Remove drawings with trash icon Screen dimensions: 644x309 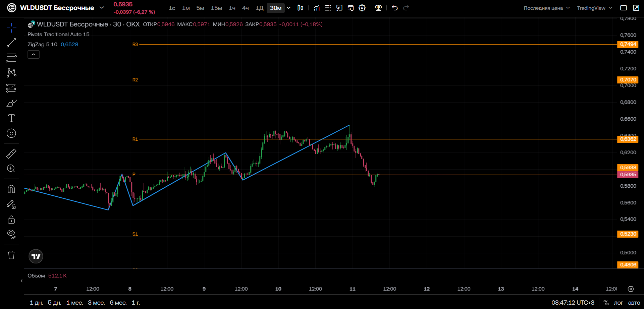click(x=11, y=255)
